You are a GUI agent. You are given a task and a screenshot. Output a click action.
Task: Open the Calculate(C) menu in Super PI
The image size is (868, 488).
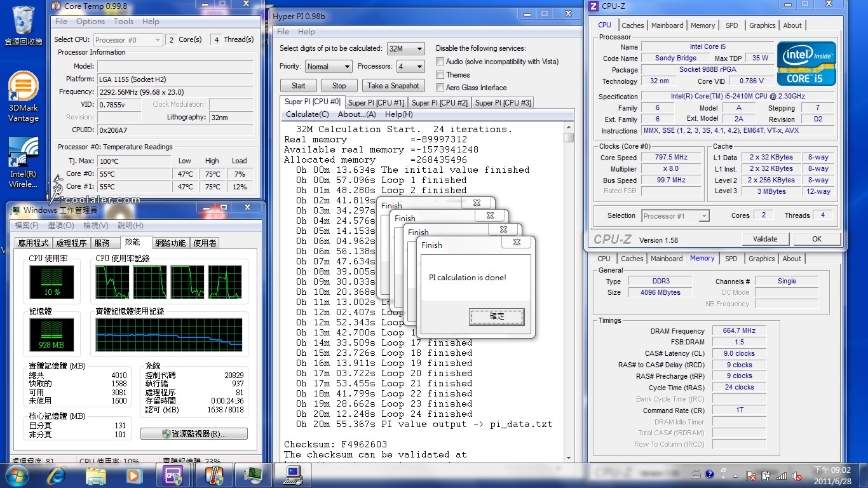tap(308, 114)
